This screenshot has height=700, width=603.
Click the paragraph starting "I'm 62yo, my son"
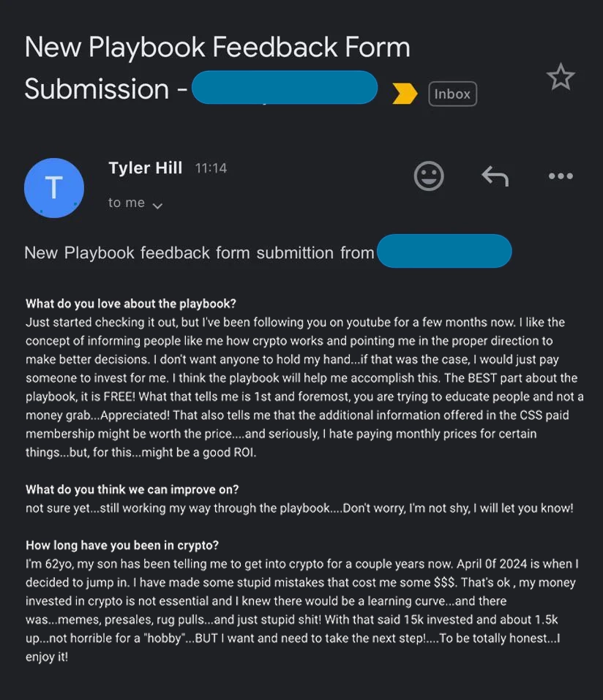click(x=301, y=610)
